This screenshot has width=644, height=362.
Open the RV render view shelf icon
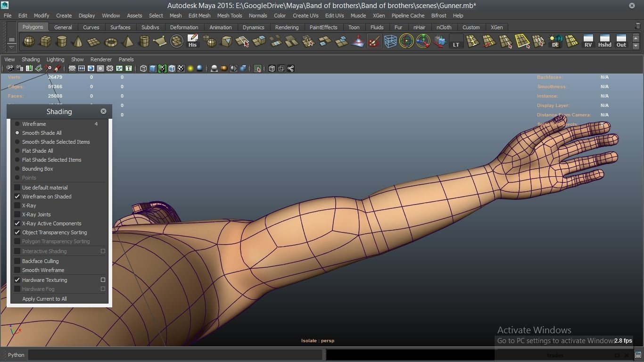[x=588, y=41]
